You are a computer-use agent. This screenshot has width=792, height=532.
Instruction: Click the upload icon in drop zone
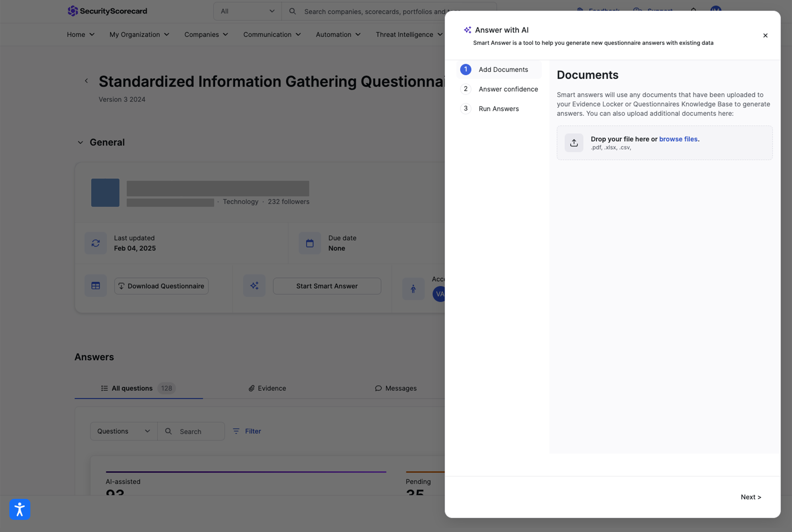pyautogui.click(x=574, y=142)
